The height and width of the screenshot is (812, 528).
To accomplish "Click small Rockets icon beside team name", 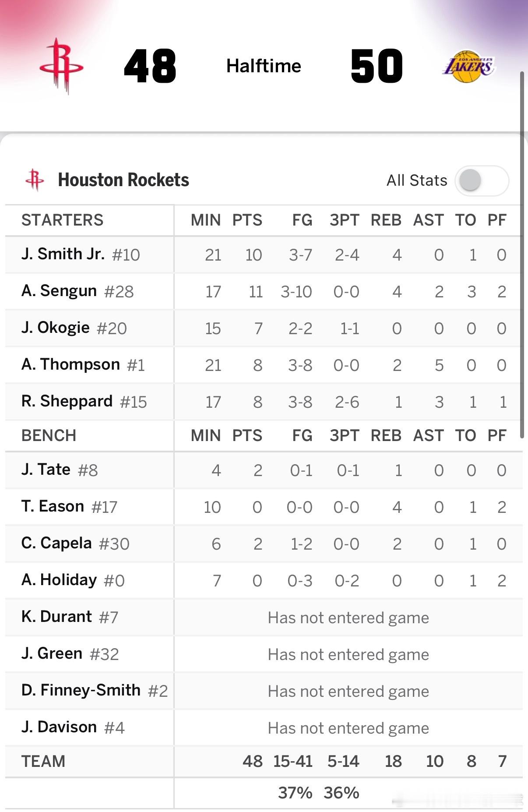I will (35, 180).
